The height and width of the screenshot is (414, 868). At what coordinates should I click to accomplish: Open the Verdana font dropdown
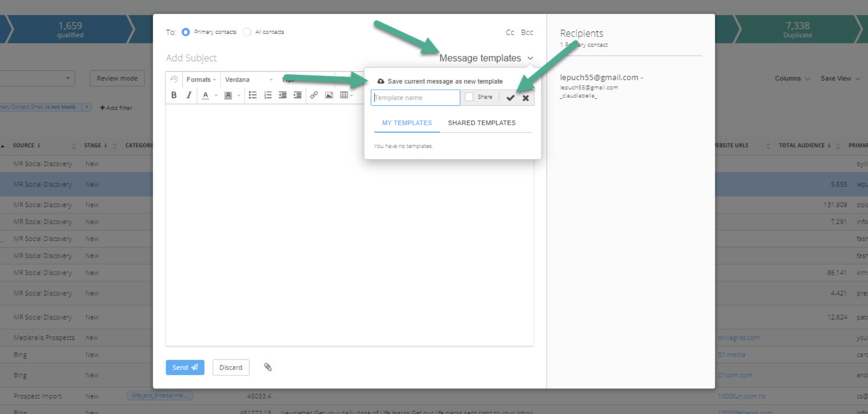(248, 80)
